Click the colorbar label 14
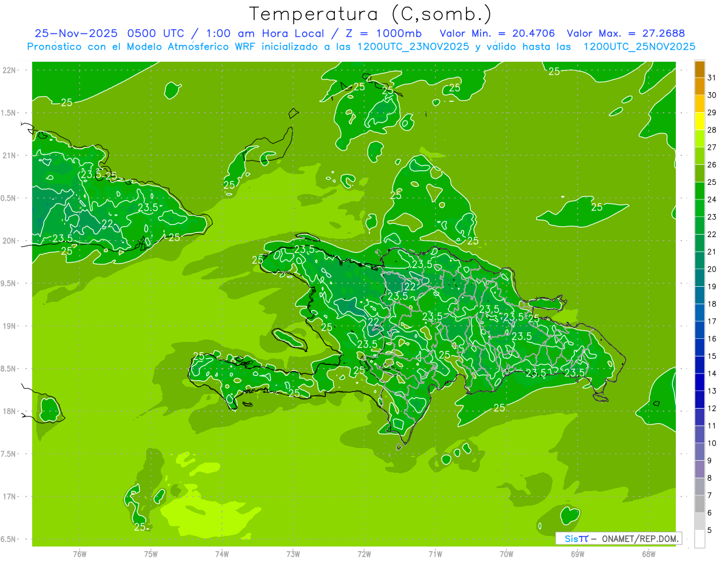 [712, 373]
